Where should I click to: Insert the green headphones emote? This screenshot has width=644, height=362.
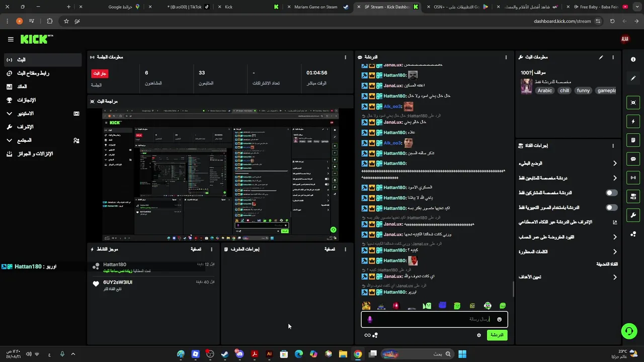(x=488, y=305)
